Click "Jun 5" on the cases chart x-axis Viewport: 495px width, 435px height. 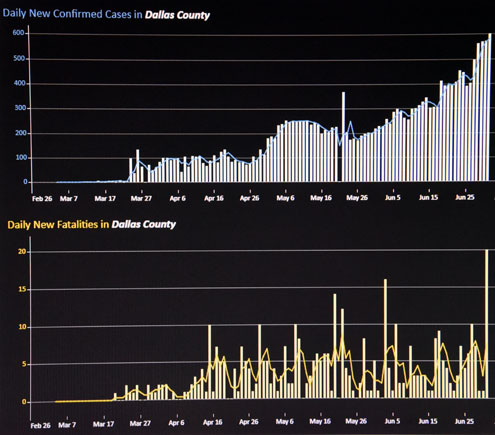[x=393, y=197]
